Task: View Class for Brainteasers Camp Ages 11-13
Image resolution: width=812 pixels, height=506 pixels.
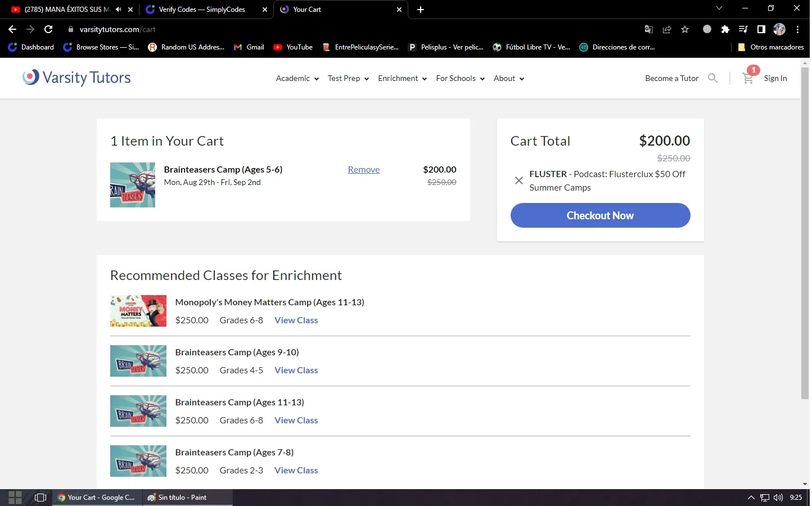Action: [296, 420]
